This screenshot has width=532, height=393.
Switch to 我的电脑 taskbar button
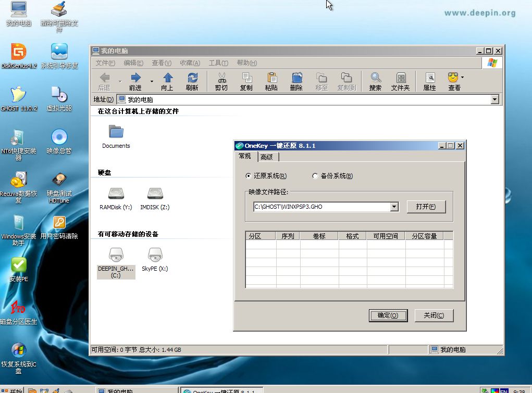(137, 390)
